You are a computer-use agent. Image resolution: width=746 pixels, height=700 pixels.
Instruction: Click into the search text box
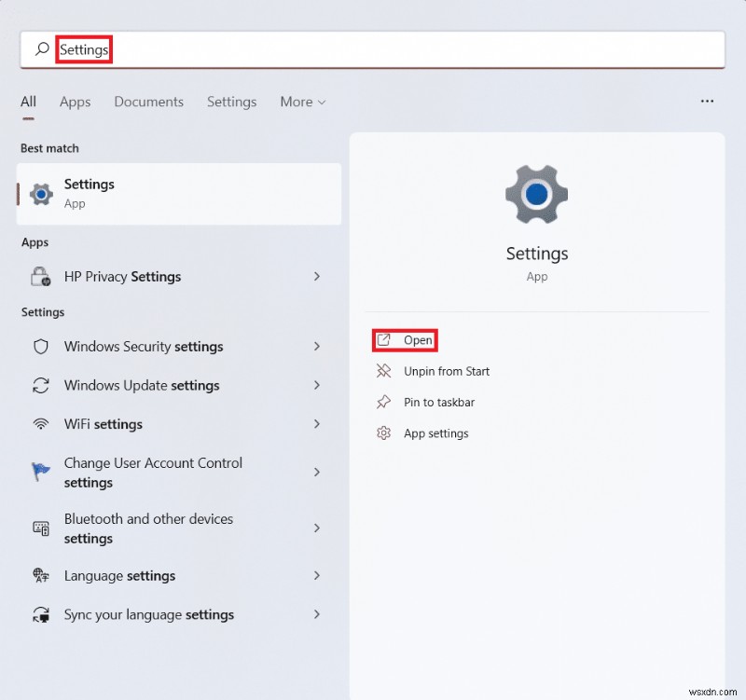click(x=372, y=49)
